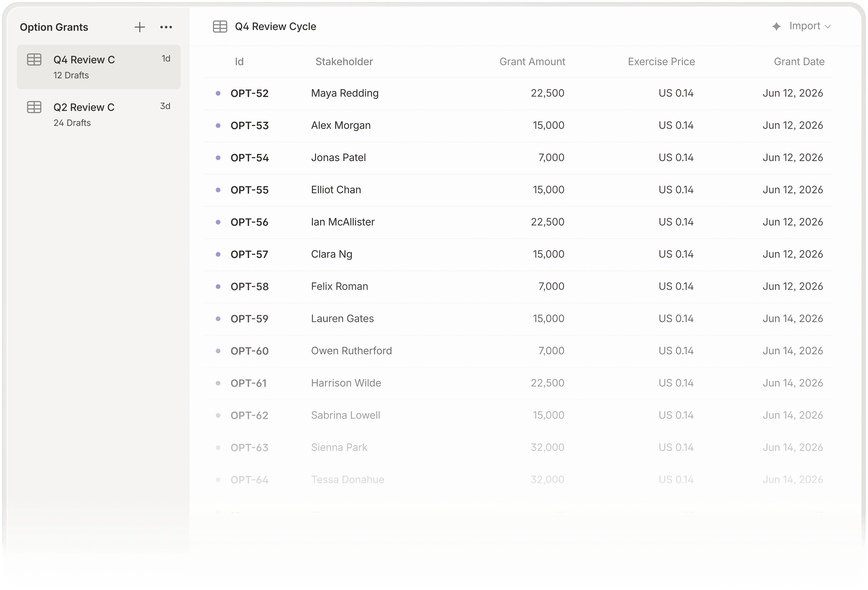This screenshot has width=868, height=590.
Task: Select the Ian McAllister stakeholder row
Action: pos(343,222)
